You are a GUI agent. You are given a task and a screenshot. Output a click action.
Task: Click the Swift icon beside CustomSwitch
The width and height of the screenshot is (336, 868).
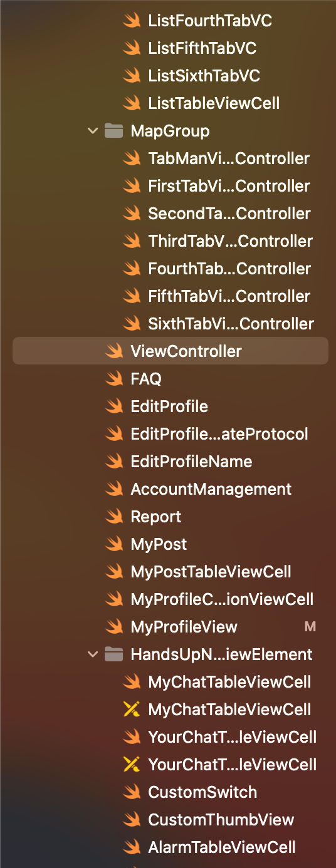pos(132,792)
